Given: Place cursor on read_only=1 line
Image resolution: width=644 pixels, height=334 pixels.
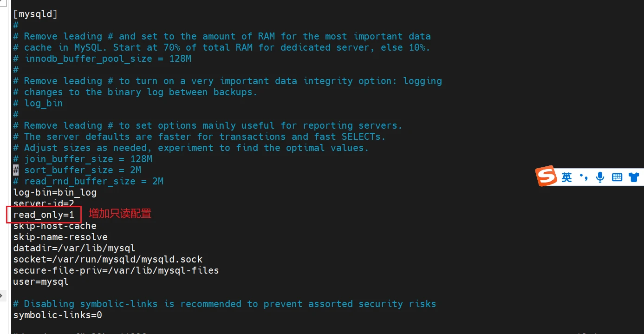Looking at the screenshot, I should coord(44,215).
